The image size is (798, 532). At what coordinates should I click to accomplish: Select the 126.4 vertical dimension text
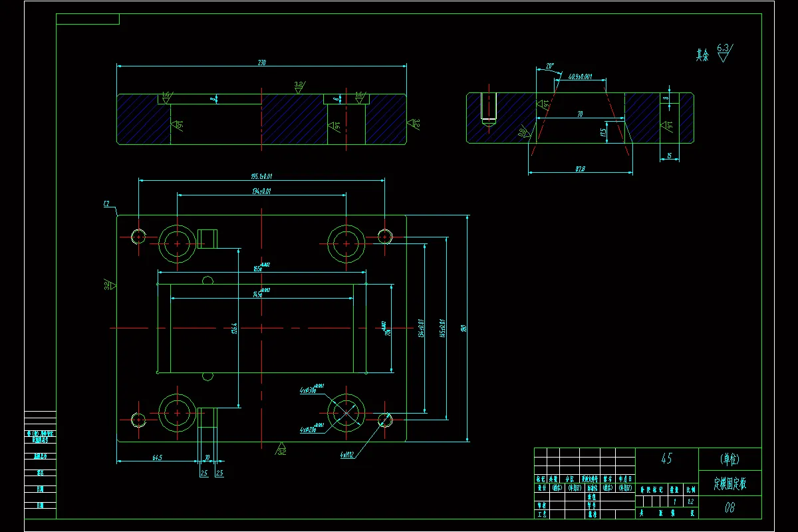pyautogui.click(x=233, y=329)
